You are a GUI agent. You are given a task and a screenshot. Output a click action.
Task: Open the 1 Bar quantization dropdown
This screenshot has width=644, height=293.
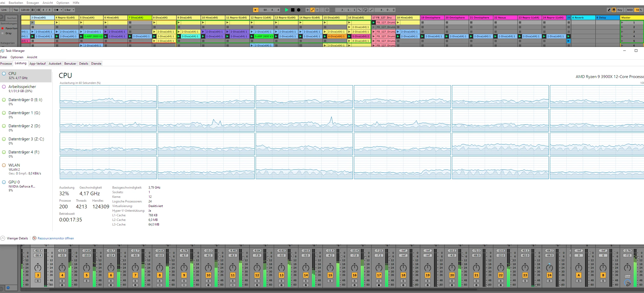pos(69,10)
